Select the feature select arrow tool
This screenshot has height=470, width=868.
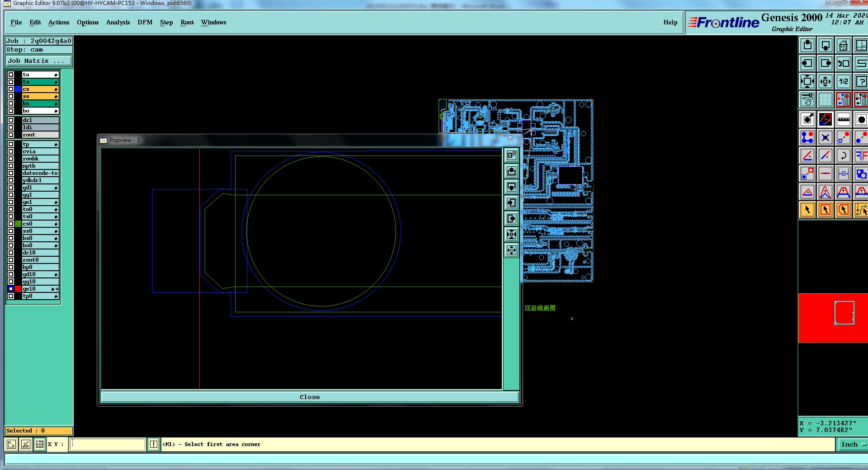pyautogui.click(x=807, y=210)
